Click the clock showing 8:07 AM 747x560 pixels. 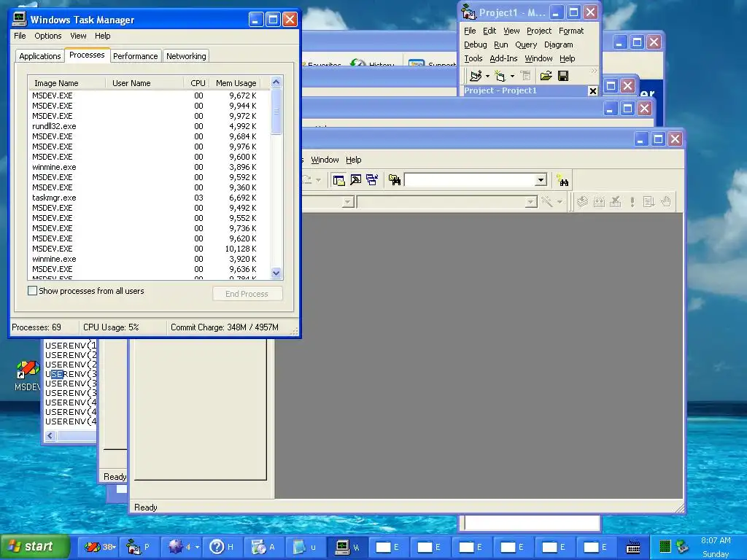click(716, 540)
